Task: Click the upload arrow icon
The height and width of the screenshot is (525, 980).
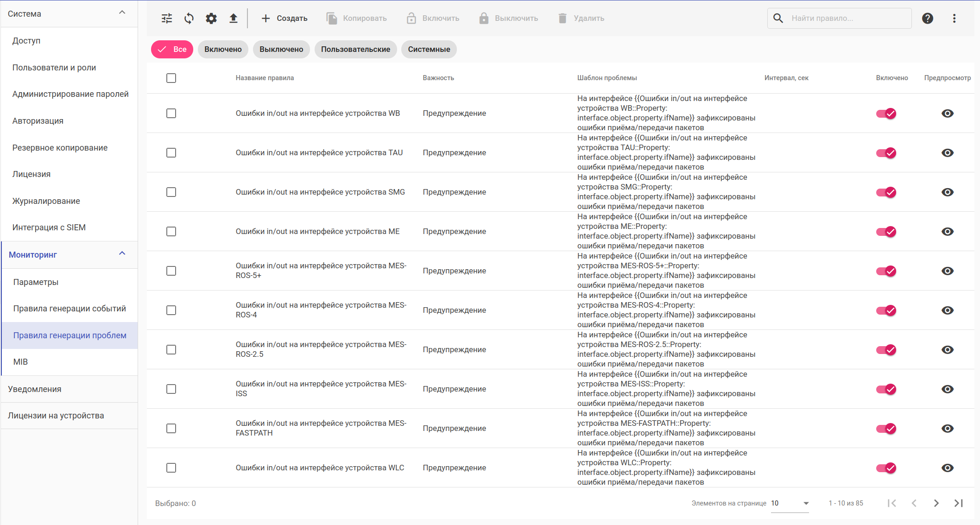Action: [x=234, y=19]
